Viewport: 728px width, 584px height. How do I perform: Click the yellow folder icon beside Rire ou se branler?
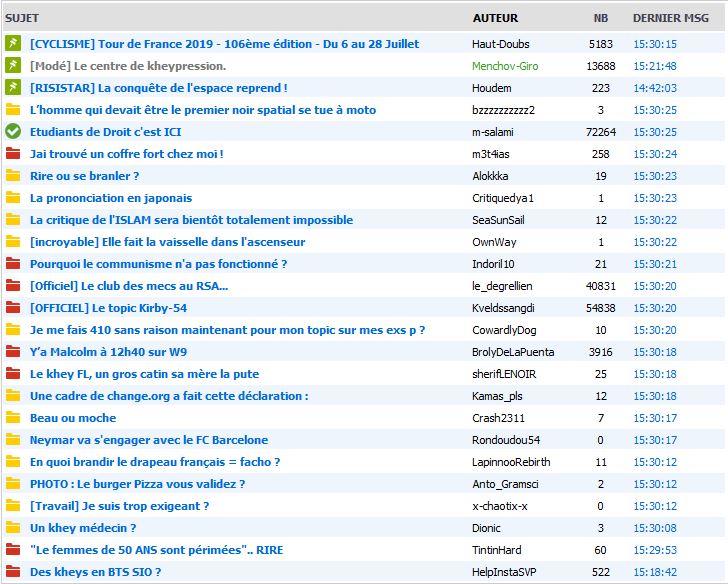click(13, 176)
